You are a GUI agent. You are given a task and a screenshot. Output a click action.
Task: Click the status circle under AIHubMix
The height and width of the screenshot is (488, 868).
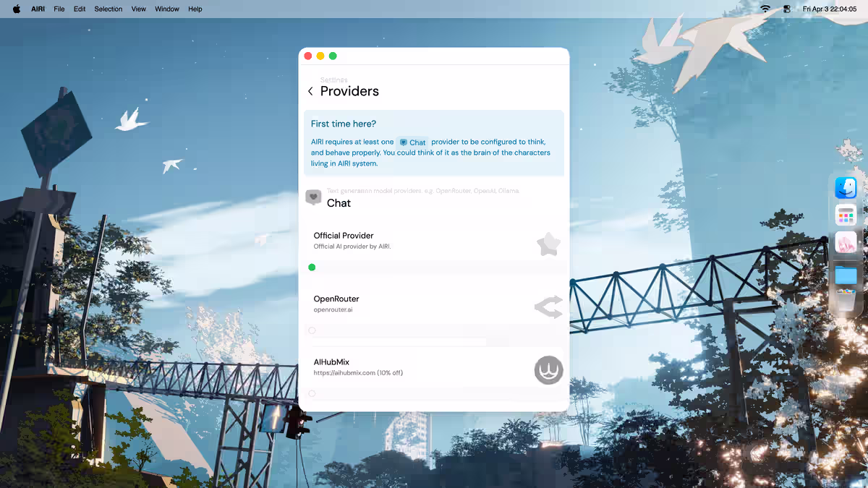tap(312, 394)
